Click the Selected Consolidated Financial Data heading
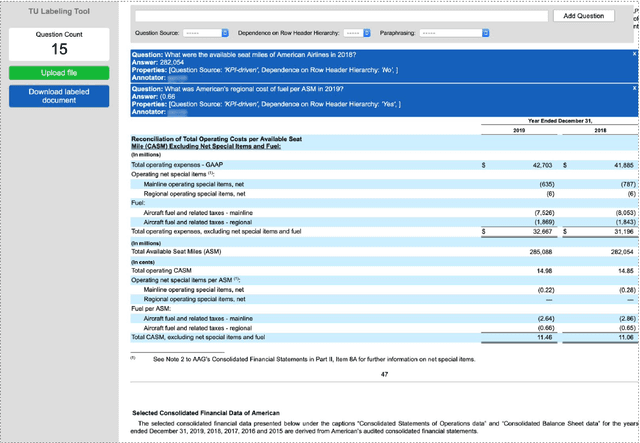This screenshot has height=443, width=640. [x=206, y=413]
